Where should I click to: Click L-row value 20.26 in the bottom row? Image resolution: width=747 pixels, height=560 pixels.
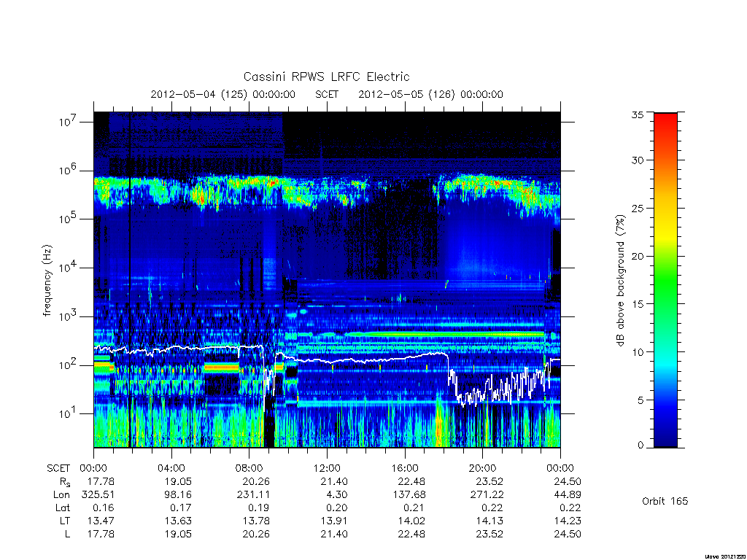[x=256, y=534]
